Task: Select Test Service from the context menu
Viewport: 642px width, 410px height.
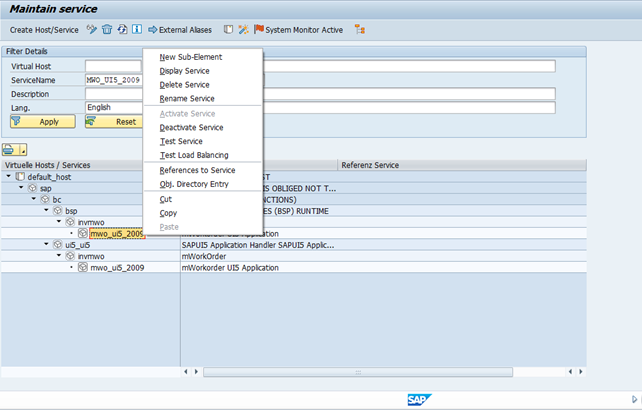Action: (181, 141)
